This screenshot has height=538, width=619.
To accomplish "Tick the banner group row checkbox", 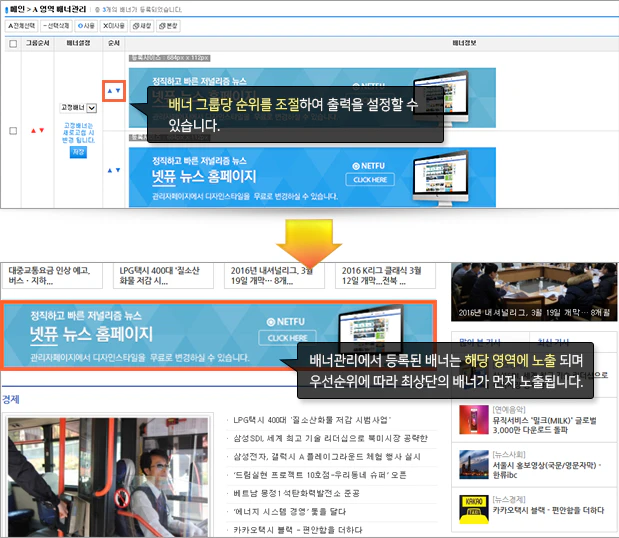I will click(x=13, y=131).
